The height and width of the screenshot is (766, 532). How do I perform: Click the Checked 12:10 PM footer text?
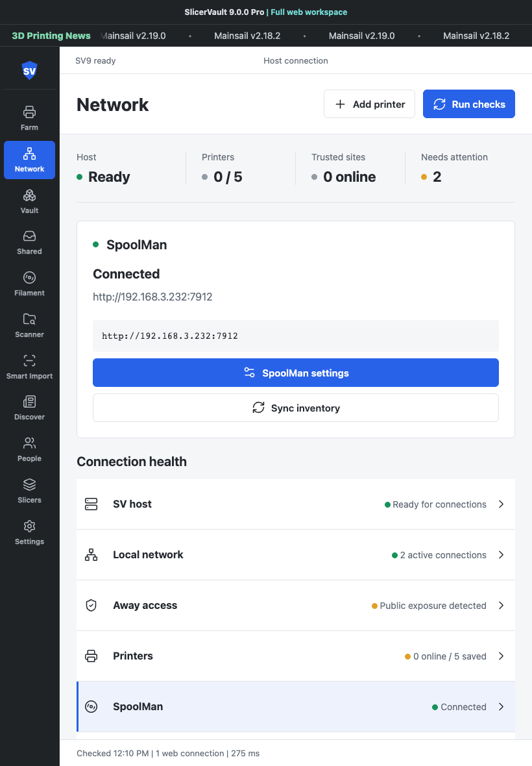coord(113,753)
